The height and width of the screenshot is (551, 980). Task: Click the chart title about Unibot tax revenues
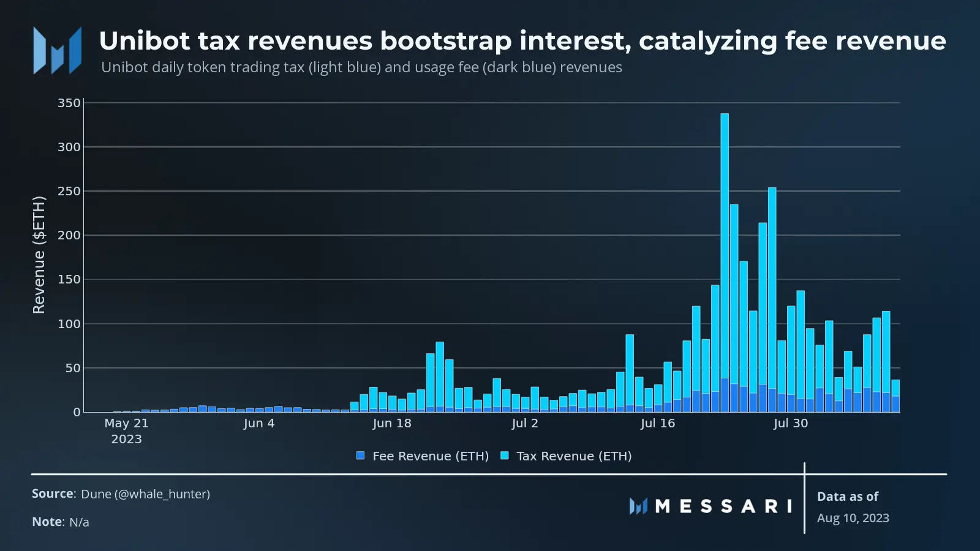522,41
